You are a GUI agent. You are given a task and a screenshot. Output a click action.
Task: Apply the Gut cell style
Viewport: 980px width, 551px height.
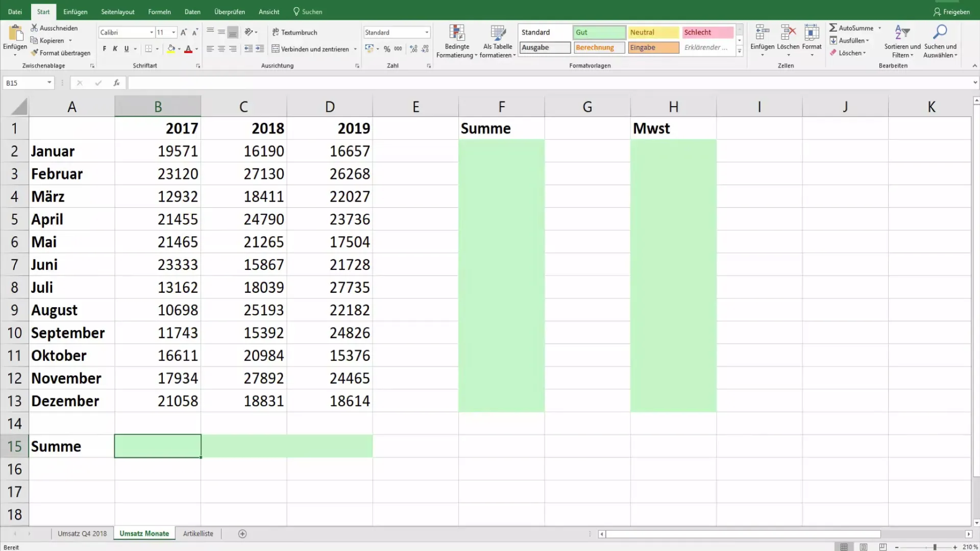tap(599, 32)
